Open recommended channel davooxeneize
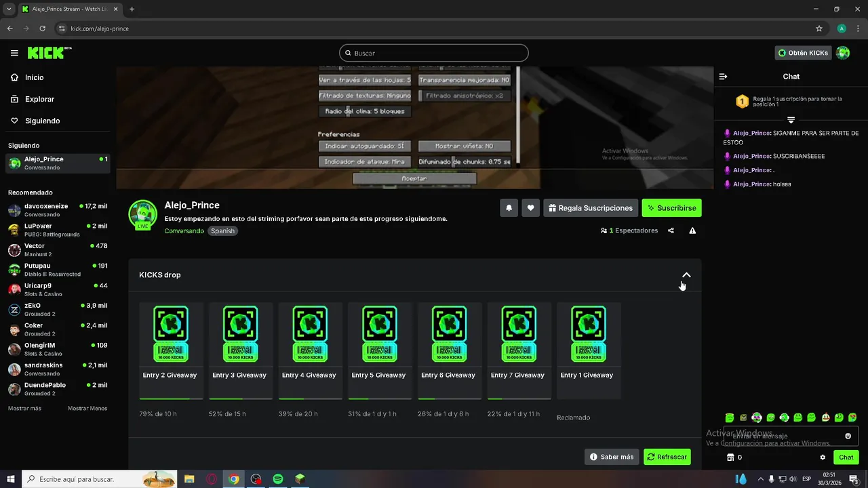Viewport: 868px width, 488px height. (58, 209)
